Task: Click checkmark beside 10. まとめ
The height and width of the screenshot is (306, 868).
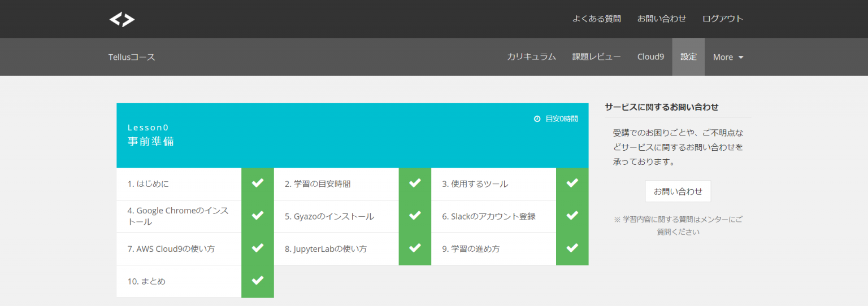Action: 258,281
